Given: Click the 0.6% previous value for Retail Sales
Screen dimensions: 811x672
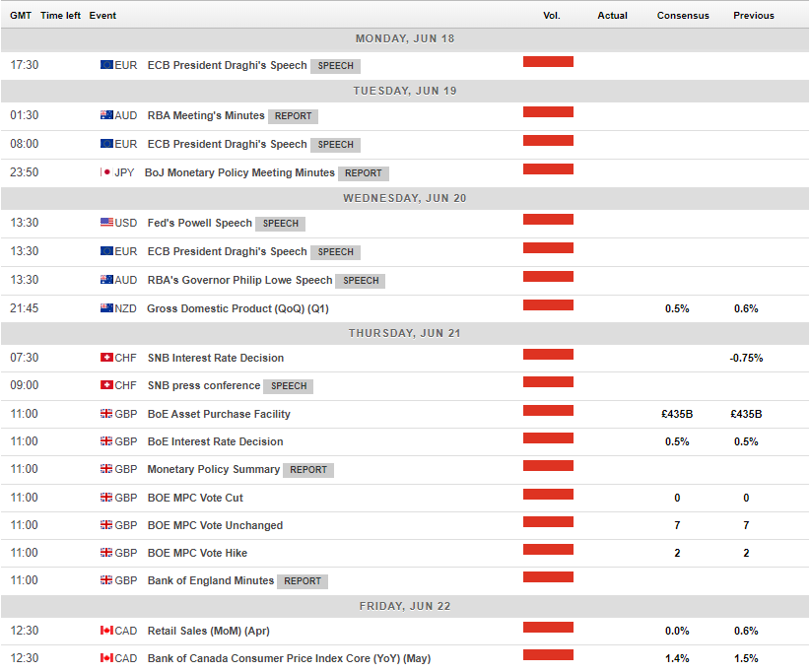Looking at the screenshot, I should pos(746,631).
